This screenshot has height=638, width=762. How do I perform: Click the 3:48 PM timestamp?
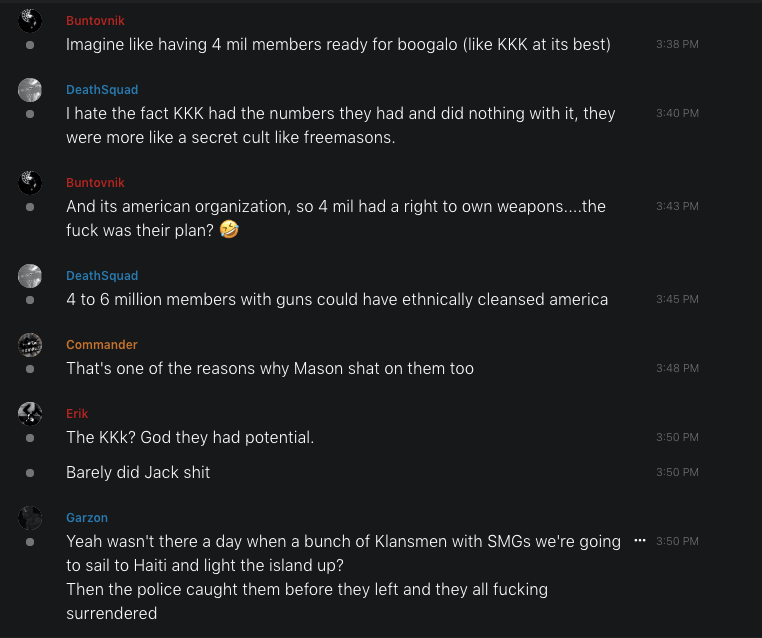677,368
